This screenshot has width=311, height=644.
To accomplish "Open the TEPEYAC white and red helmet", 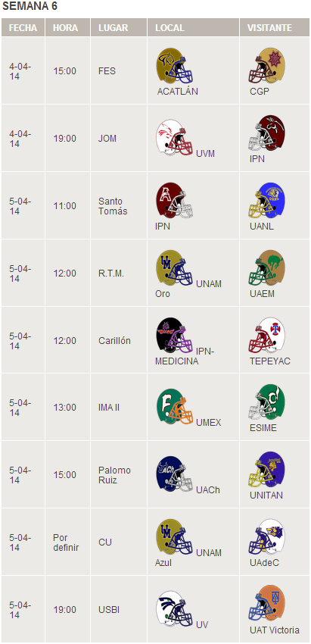I will click(267, 335).
